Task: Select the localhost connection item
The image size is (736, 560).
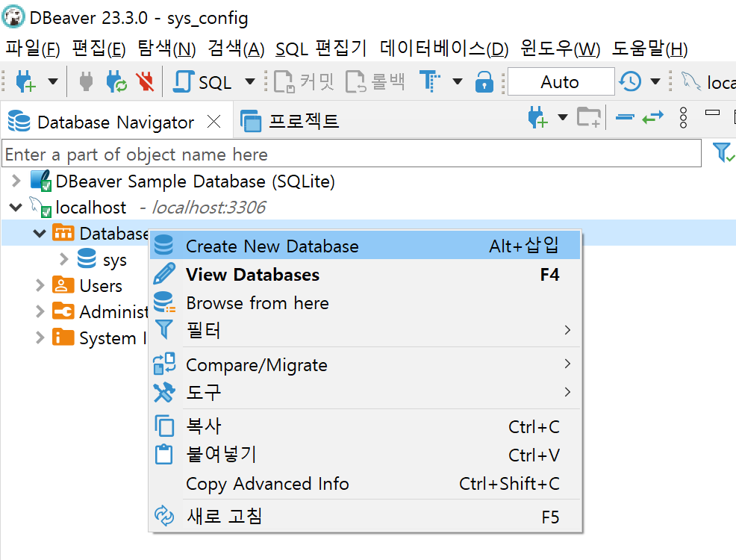Action: [x=90, y=207]
